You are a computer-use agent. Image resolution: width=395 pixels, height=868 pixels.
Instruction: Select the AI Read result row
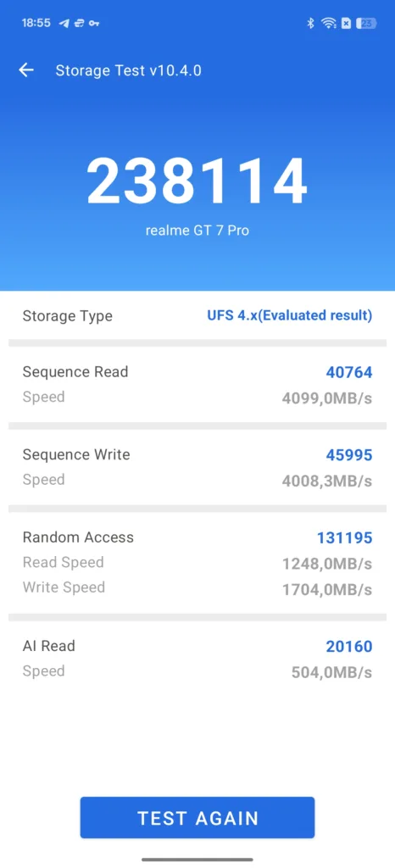click(x=197, y=658)
